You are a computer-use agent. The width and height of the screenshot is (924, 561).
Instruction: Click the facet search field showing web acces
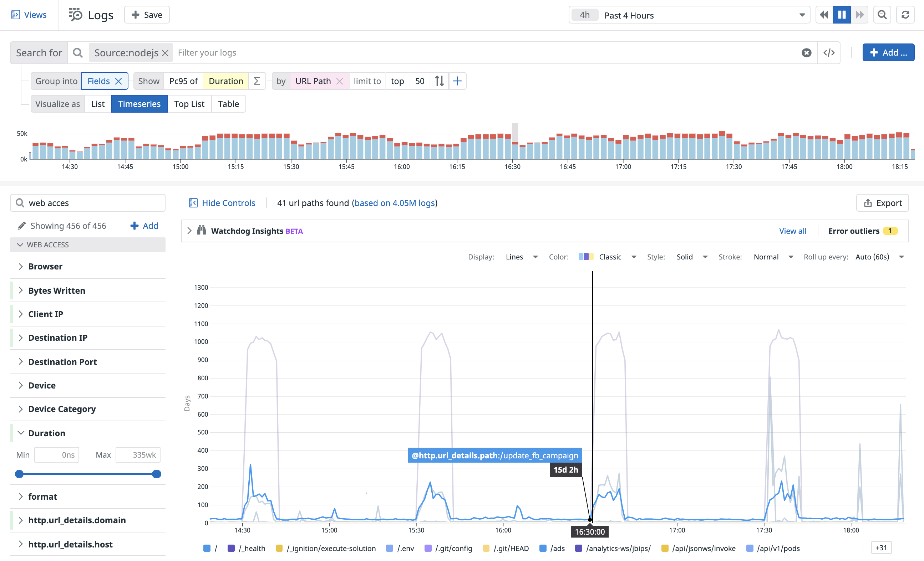tap(87, 203)
